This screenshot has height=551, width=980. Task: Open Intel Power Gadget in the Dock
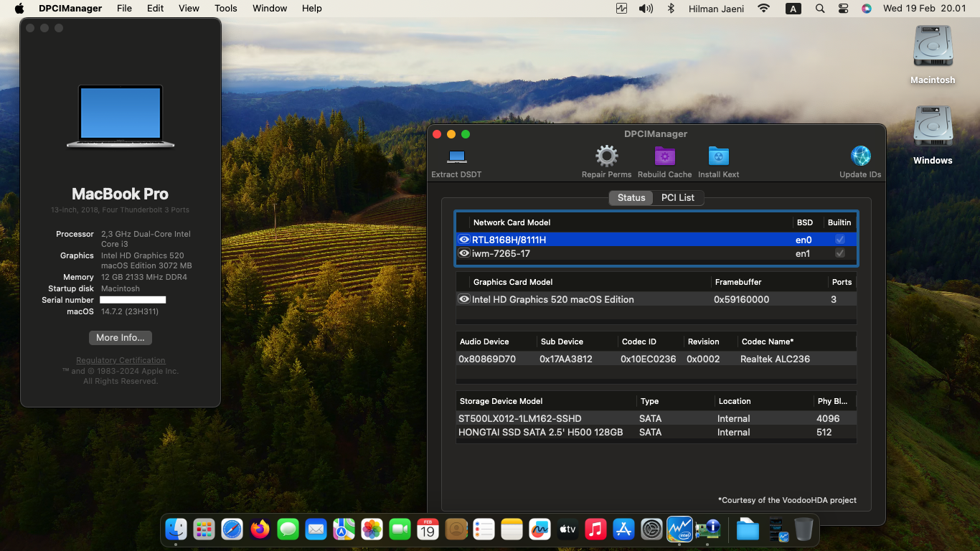click(679, 529)
